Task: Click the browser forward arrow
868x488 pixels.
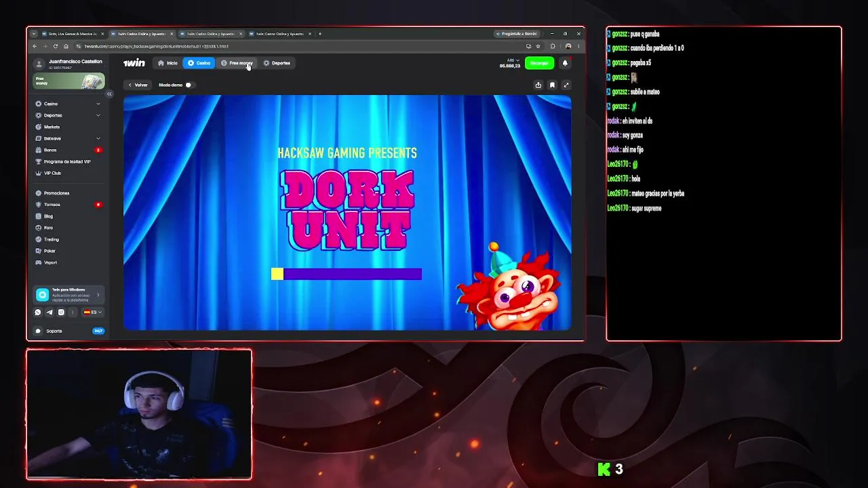Action: click(x=45, y=46)
